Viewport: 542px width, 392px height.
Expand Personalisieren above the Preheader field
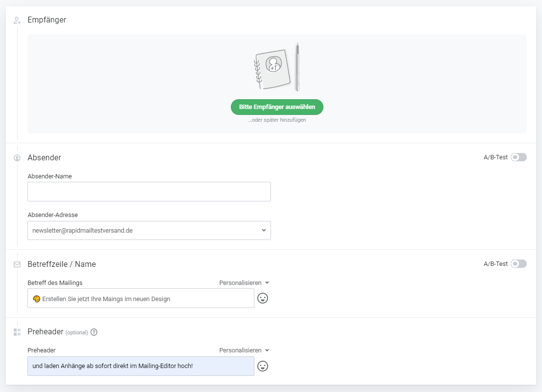244,350
